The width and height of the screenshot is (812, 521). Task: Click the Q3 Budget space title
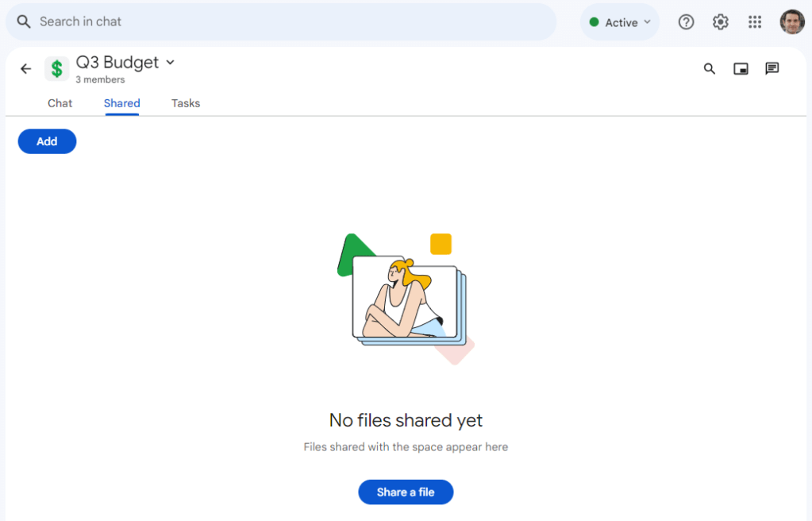coord(117,62)
